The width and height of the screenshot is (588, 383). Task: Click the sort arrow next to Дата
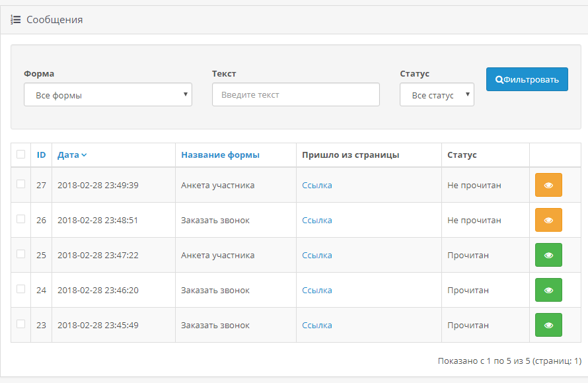84,155
